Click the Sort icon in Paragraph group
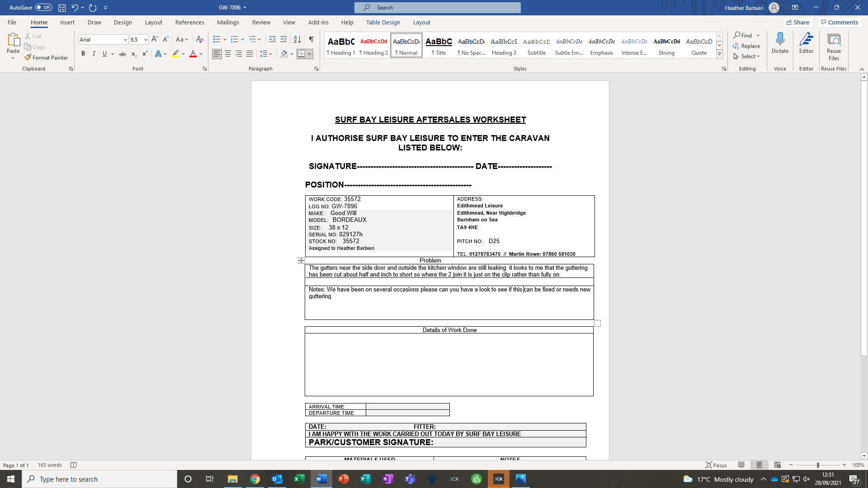The height and width of the screenshot is (488, 868). 297,39
